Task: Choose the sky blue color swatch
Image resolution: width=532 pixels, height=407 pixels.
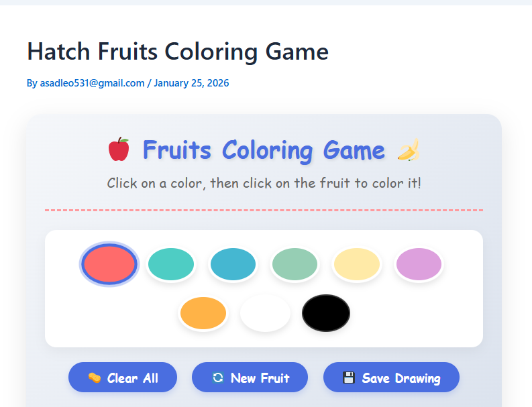Action: tap(233, 264)
